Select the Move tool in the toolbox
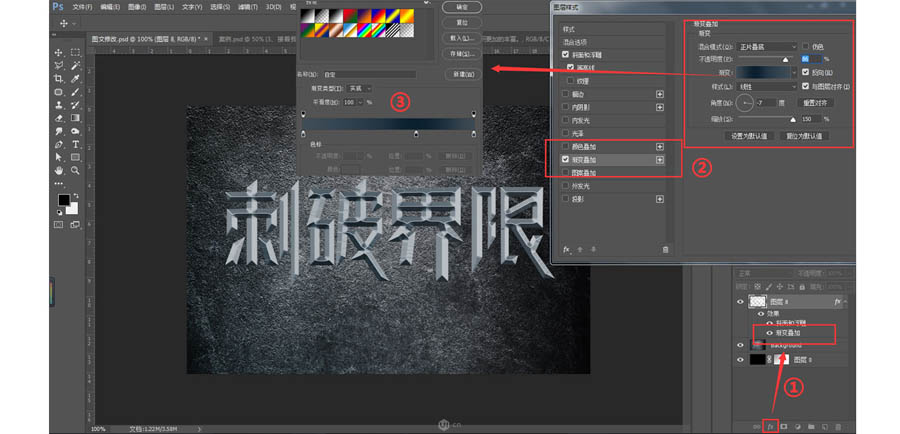 click(x=59, y=53)
